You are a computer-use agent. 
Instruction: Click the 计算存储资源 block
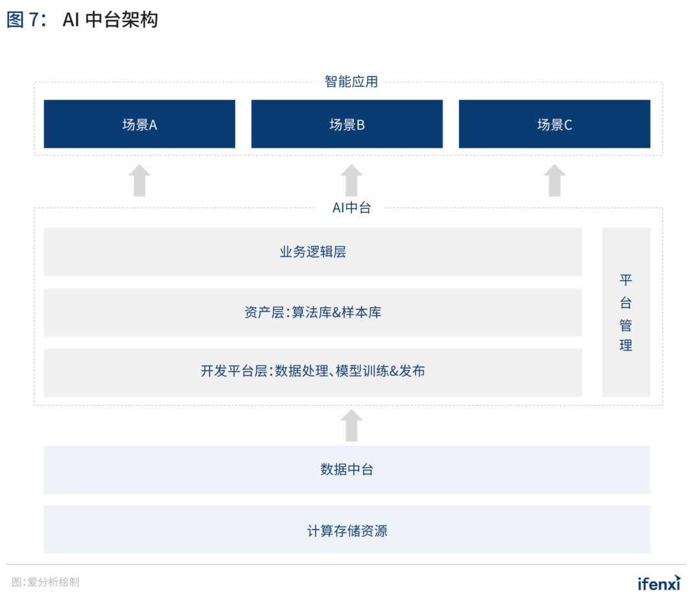(347, 529)
